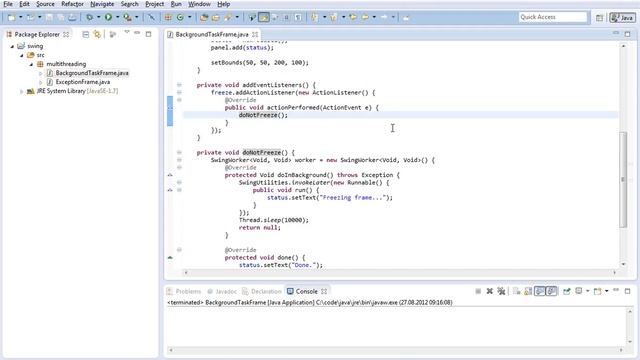Screen dimensions: 640x360
Task: Click Open Console icon
Action: pos(598,291)
